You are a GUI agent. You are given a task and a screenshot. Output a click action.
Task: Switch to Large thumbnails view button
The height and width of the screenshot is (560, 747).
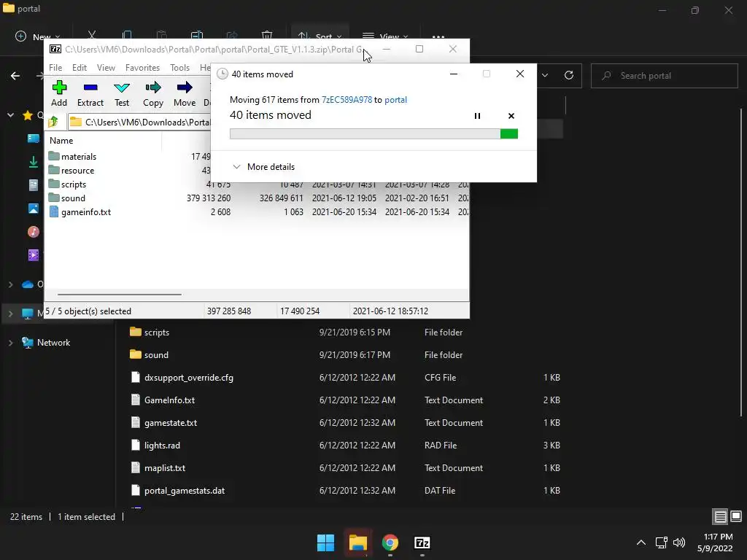[x=736, y=516]
